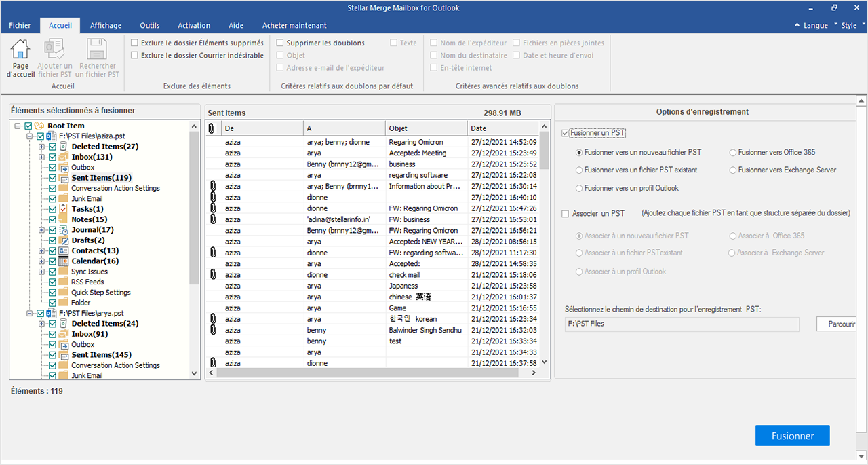Enable Exclure le dossier Courrier indésirable
This screenshot has height=465, width=868.
pos(134,55)
